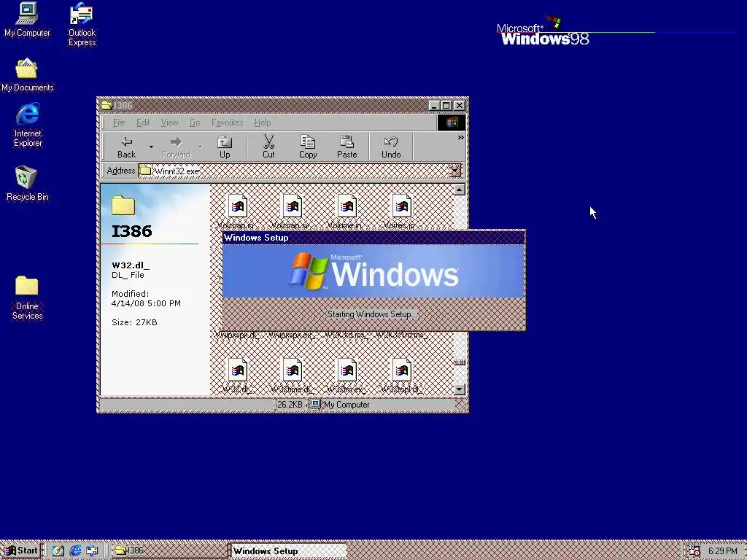Copy the selected file via toolbar
The height and width of the screenshot is (560, 747).
[x=308, y=147]
